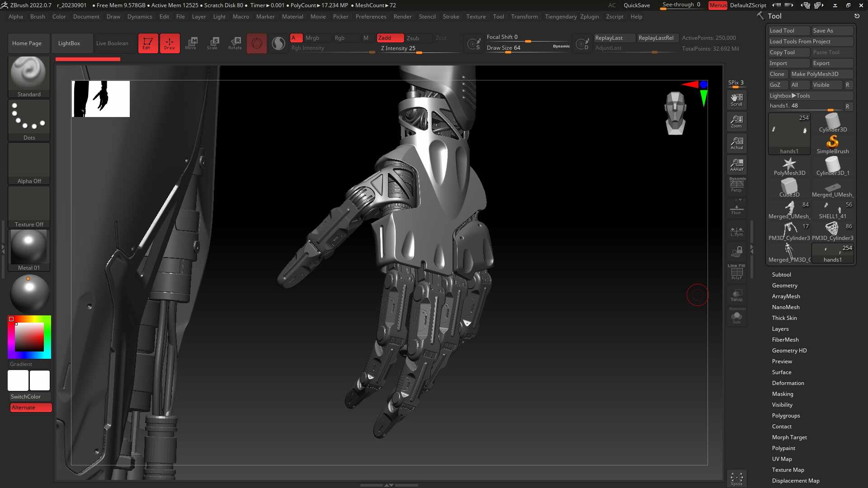Open the Preferences menu
The width and height of the screenshot is (868, 488).
(371, 17)
